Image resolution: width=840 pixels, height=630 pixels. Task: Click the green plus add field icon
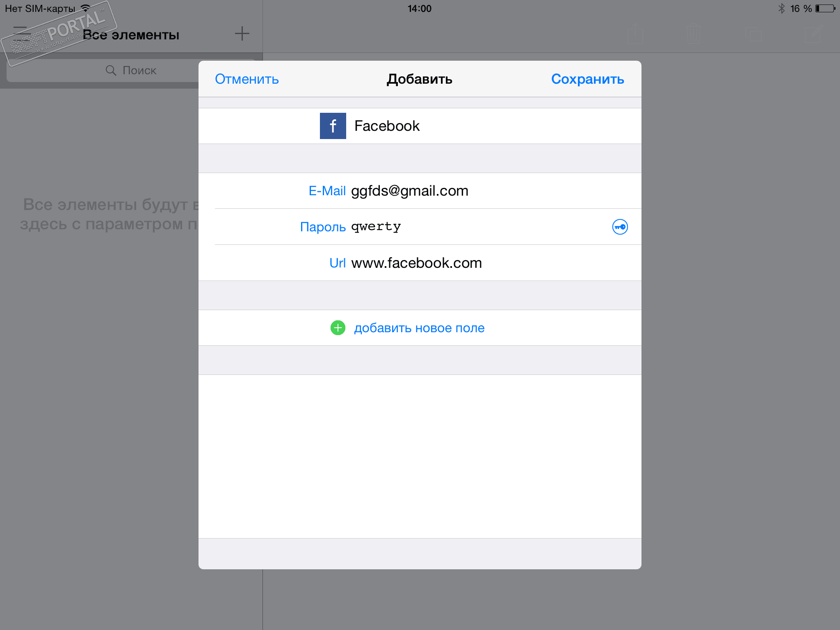[338, 328]
